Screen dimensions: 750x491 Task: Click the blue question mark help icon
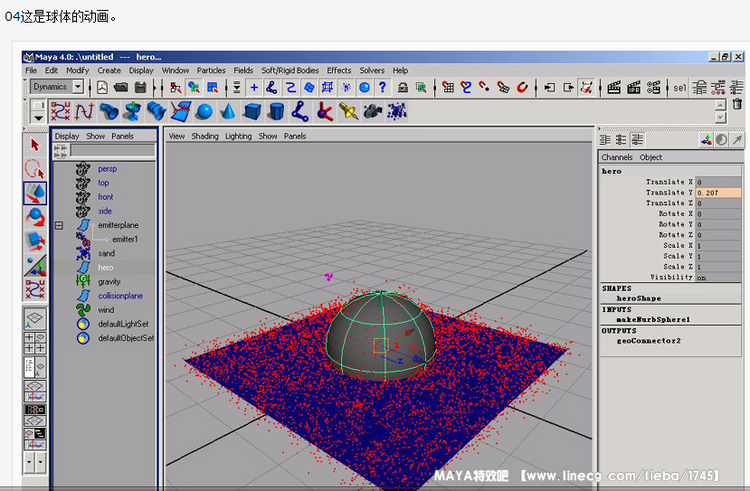[x=382, y=87]
